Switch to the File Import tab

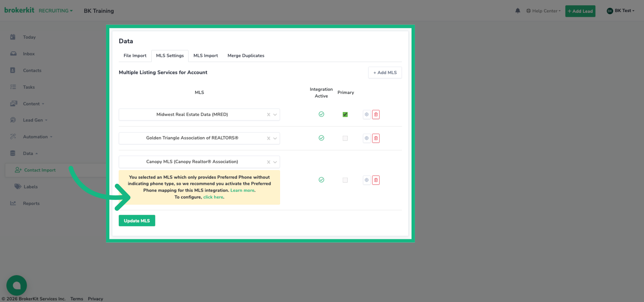[135, 56]
